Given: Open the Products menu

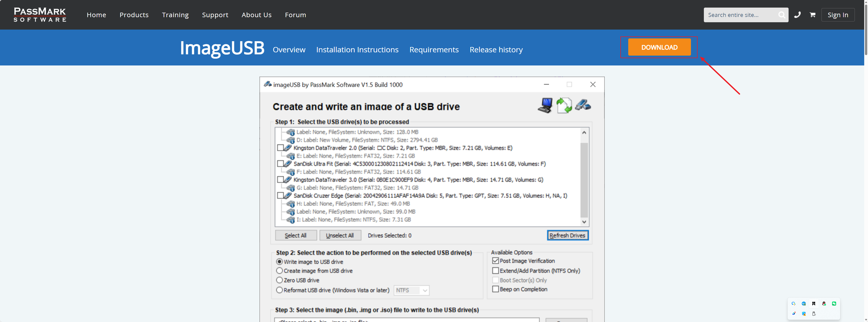Looking at the screenshot, I should pyautogui.click(x=134, y=15).
